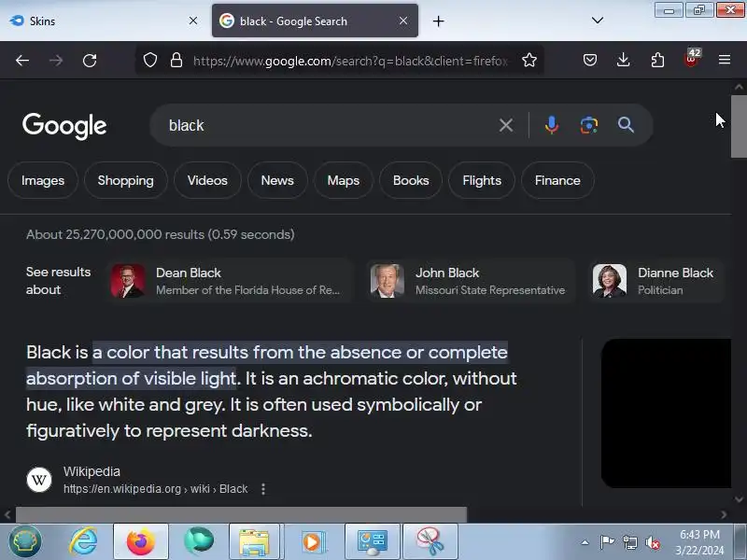The width and height of the screenshot is (747, 560).
Task: Open Finance results
Action: (557, 180)
